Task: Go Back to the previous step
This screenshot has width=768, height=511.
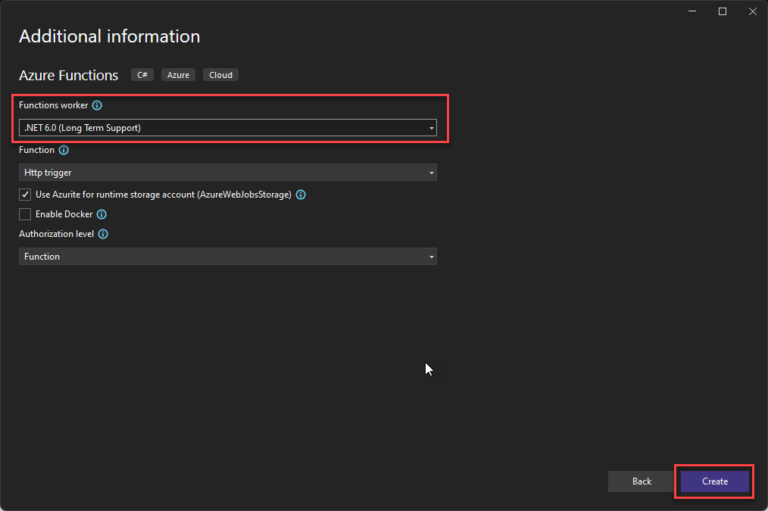Action: click(x=641, y=481)
